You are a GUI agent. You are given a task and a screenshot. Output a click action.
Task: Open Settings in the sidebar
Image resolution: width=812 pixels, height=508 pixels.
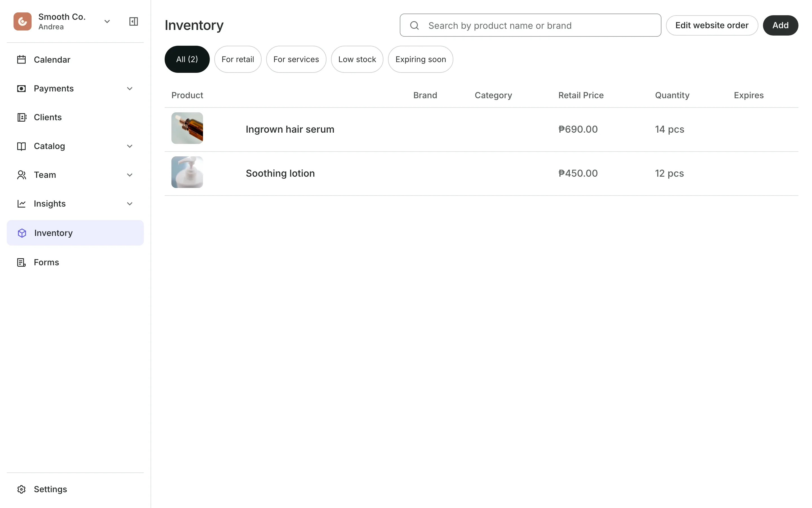pyautogui.click(x=75, y=490)
